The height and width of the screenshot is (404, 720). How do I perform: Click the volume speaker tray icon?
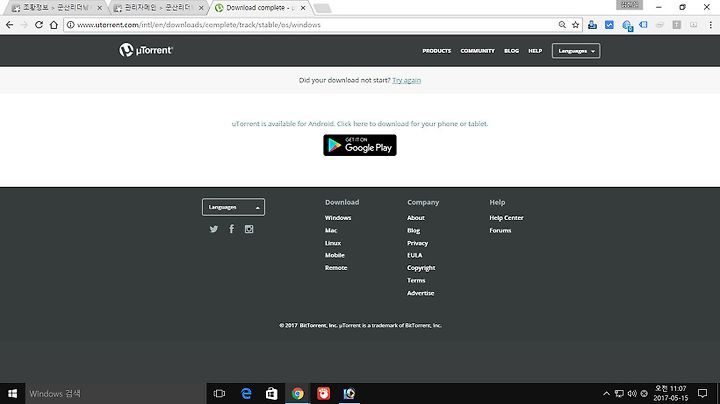pyautogui.click(x=632, y=393)
